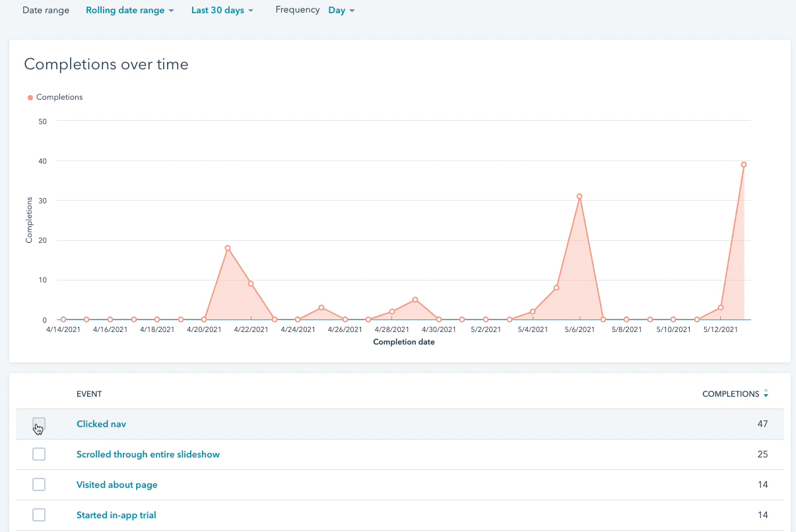Change frequency using the Day dropdown
The image size is (796, 532).
pos(341,10)
